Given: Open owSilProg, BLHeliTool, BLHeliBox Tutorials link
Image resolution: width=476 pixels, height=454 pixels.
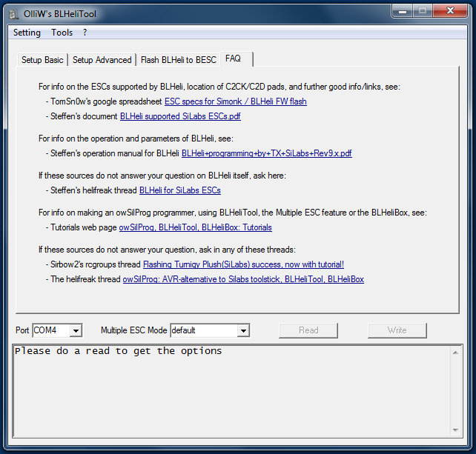Looking at the screenshot, I should pyautogui.click(x=195, y=227).
